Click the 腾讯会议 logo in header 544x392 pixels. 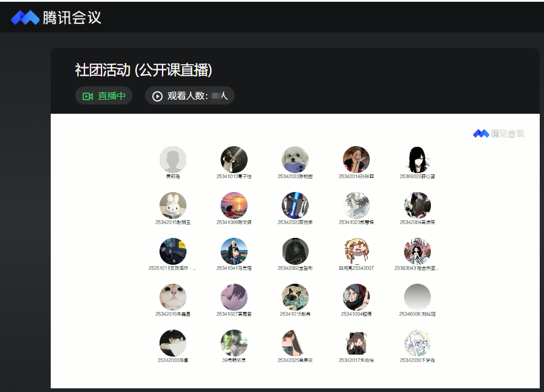[x=56, y=17]
